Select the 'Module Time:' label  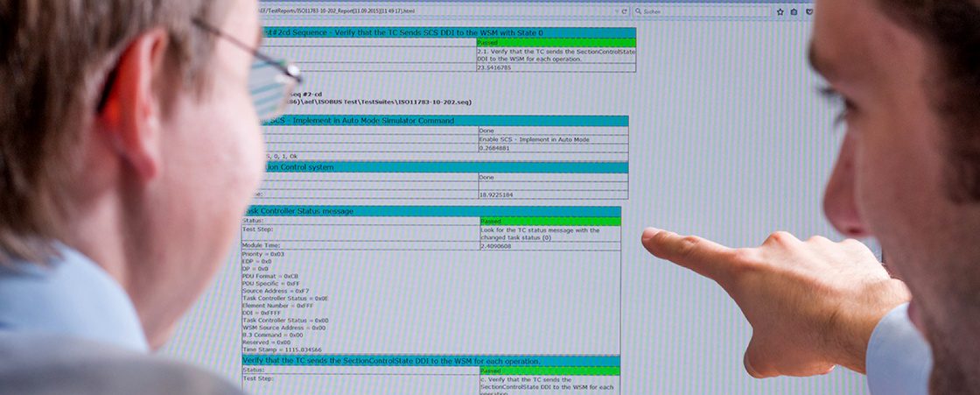coord(262,246)
